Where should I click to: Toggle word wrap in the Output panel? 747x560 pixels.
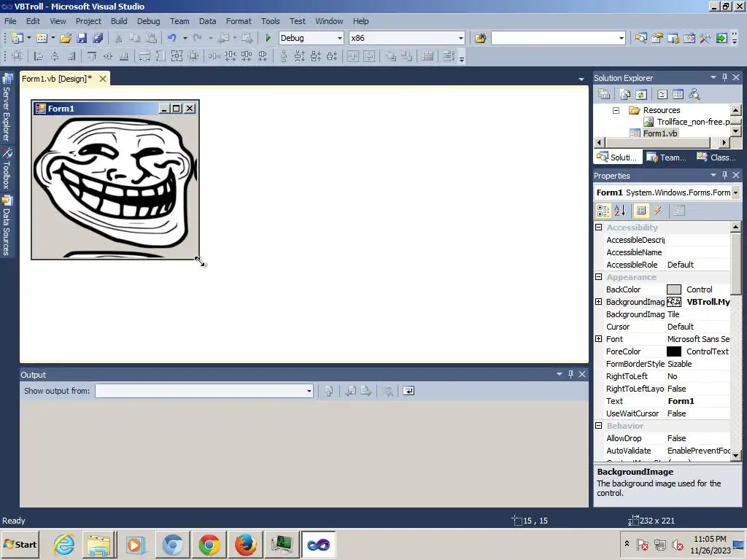(409, 391)
